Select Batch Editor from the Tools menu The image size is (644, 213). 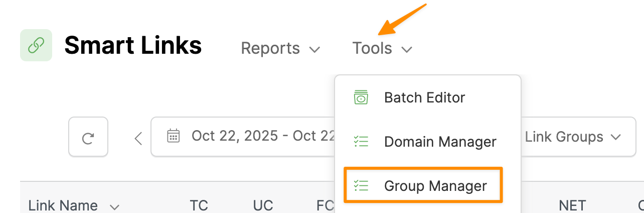(x=424, y=97)
